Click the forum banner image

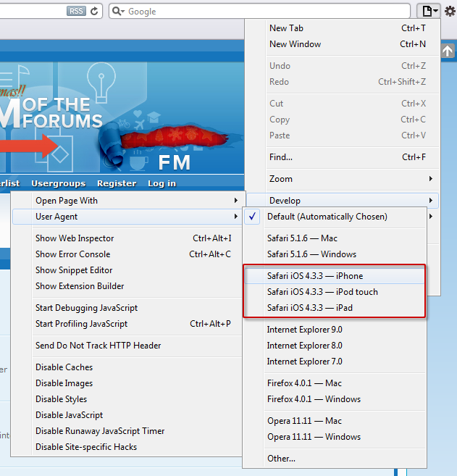(122, 118)
